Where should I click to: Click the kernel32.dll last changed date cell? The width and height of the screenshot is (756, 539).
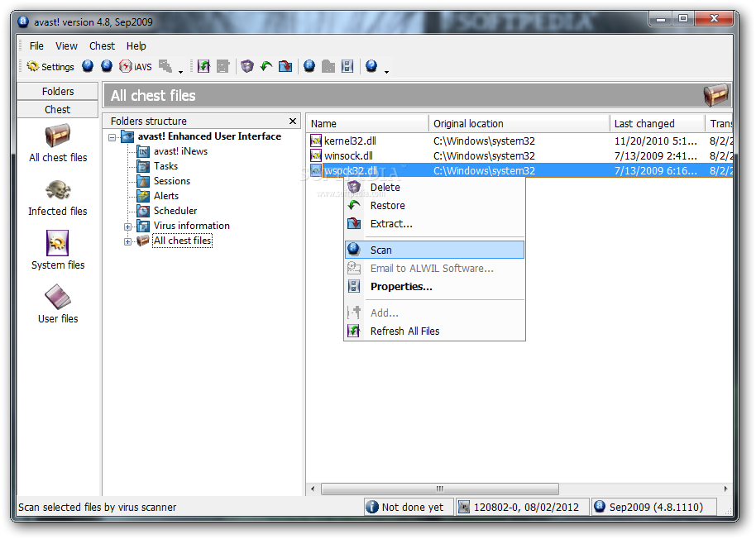(656, 141)
